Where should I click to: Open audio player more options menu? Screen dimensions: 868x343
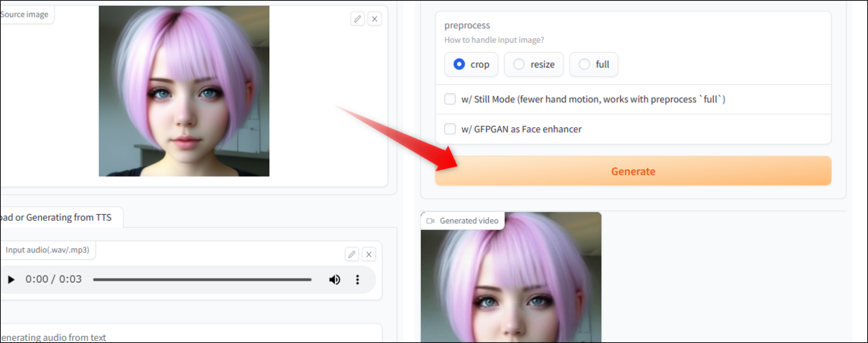[x=357, y=279]
